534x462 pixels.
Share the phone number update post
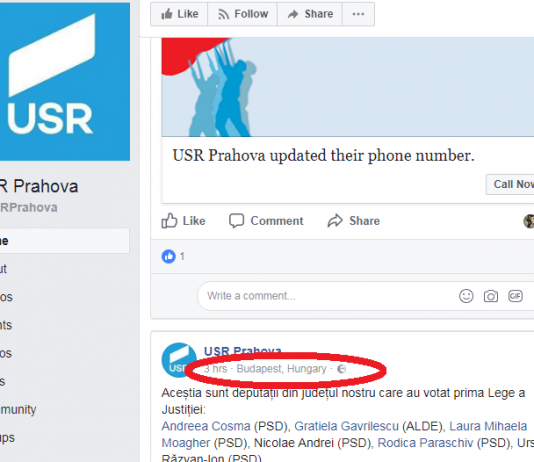(x=354, y=221)
